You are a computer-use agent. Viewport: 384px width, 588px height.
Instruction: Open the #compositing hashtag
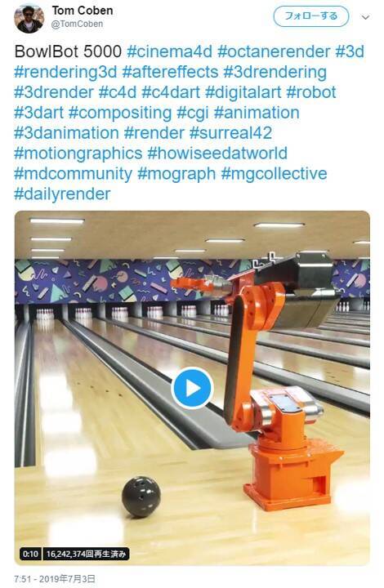pos(120,113)
